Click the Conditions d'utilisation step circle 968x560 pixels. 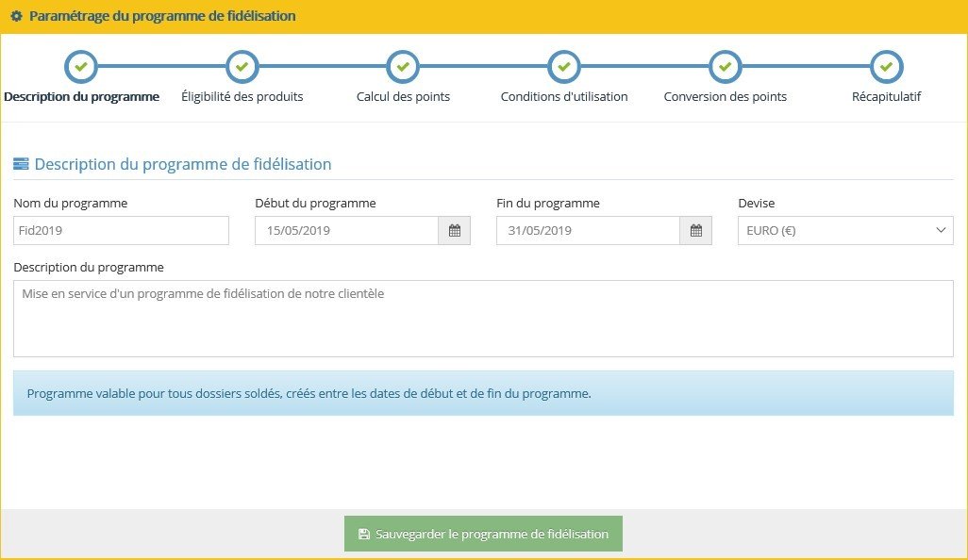pyautogui.click(x=564, y=67)
